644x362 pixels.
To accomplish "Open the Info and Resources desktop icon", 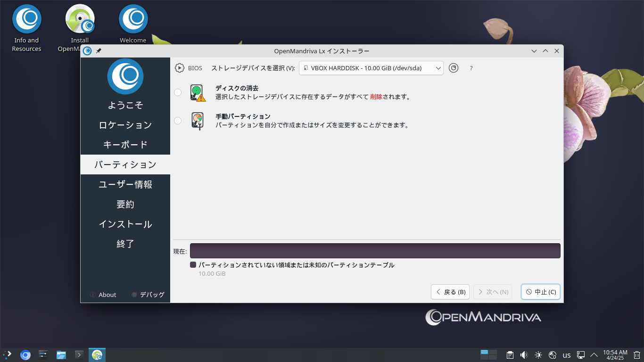I will (x=27, y=28).
